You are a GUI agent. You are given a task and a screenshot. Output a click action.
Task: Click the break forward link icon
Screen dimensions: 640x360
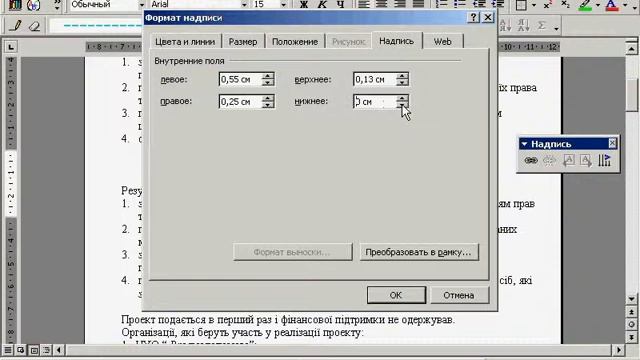tap(549, 160)
